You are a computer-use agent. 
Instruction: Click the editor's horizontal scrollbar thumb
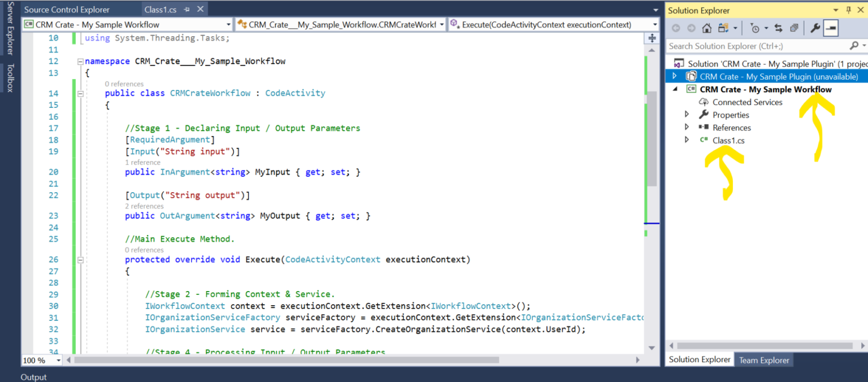coord(287,360)
